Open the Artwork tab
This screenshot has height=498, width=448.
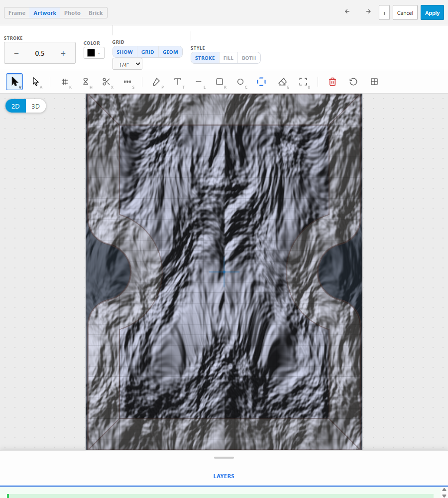click(45, 13)
